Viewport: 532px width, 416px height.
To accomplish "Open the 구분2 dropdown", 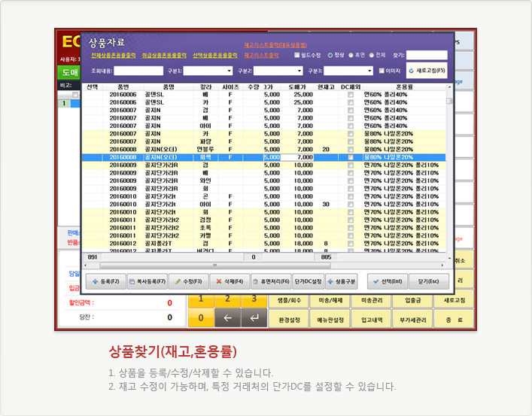I will [299, 71].
